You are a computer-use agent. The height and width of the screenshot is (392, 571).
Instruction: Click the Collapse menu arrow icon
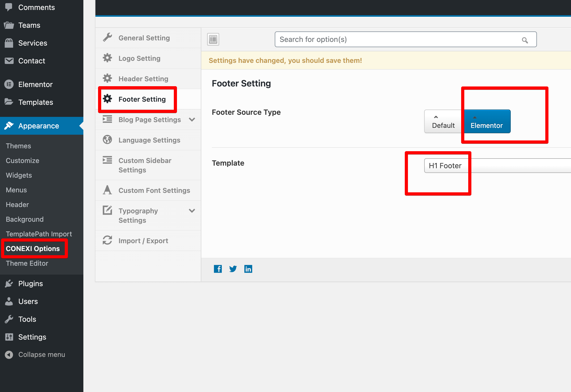[9, 355]
